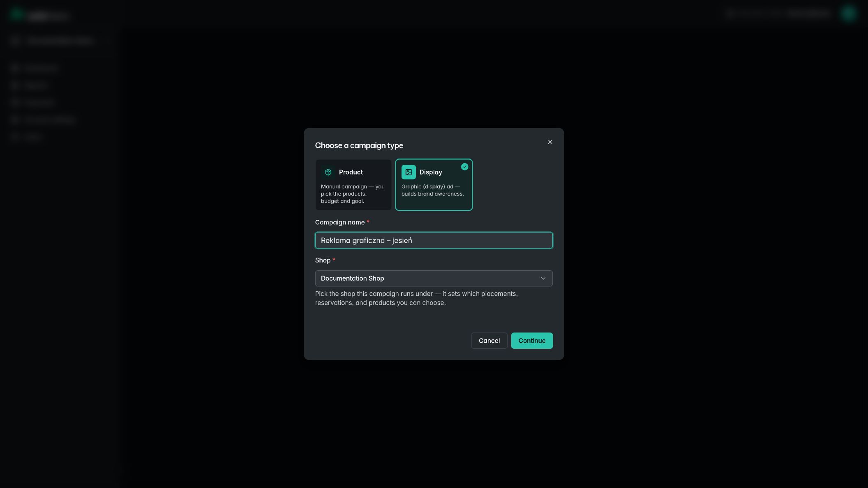868x488 pixels.
Task: Click the green checkmark badge on Display card
Action: (x=464, y=167)
